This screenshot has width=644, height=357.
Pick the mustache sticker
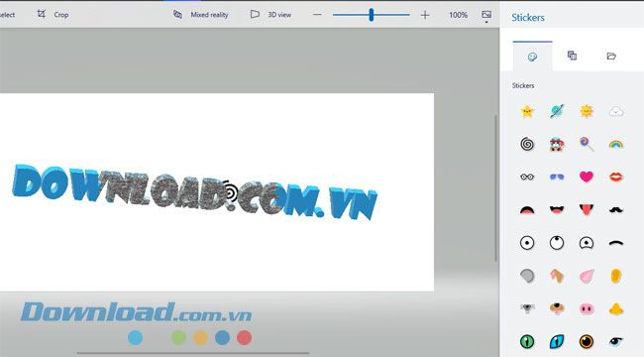point(616,210)
